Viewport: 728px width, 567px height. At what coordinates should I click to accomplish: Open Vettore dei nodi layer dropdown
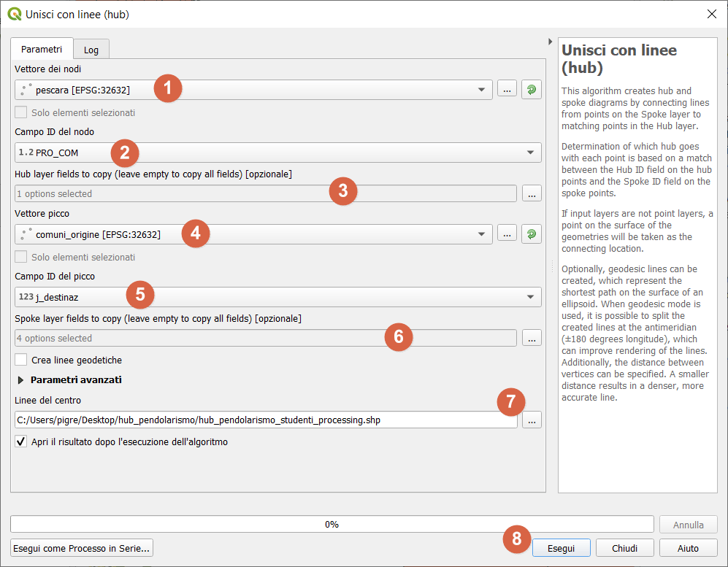(480, 90)
